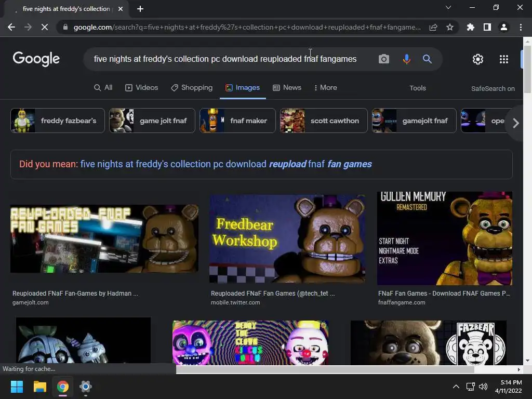Switch to the Videos tab

click(141, 87)
